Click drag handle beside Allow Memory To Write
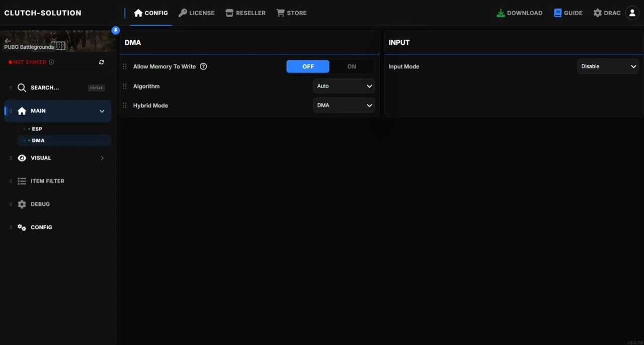Screen dimensions: 644x345 click(125, 66)
